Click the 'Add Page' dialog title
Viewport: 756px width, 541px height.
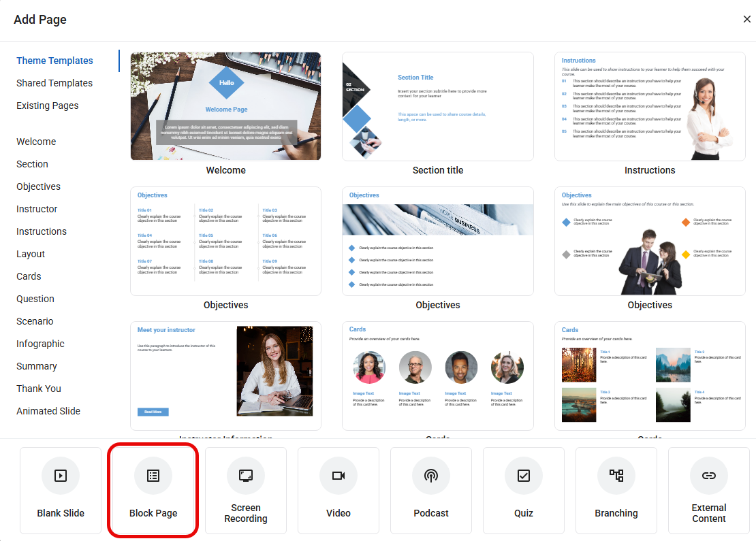[x=40, y=20]
